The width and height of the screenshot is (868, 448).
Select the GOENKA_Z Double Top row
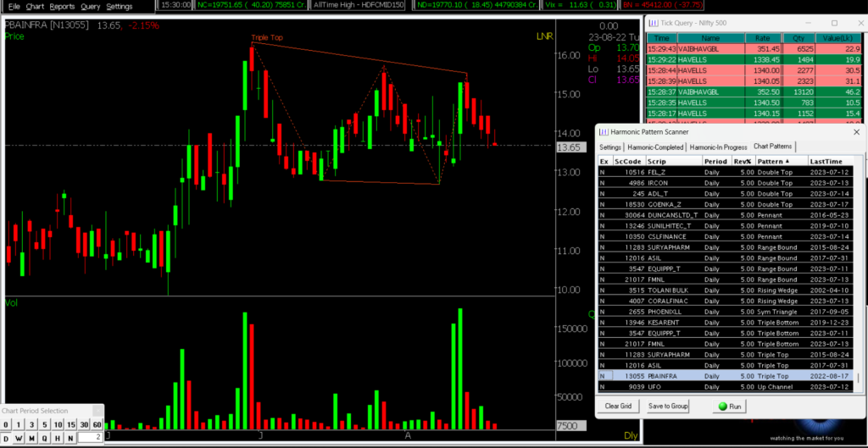coord(726,204)
